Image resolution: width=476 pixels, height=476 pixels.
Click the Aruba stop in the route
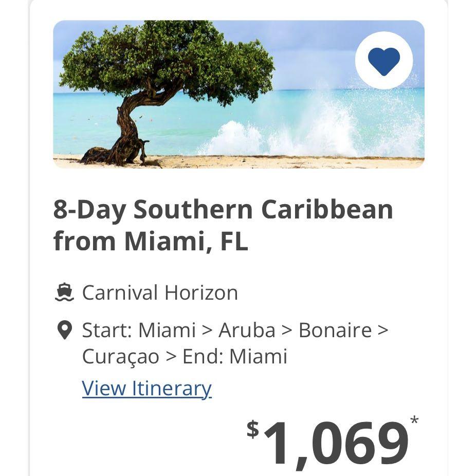point(247,330)
